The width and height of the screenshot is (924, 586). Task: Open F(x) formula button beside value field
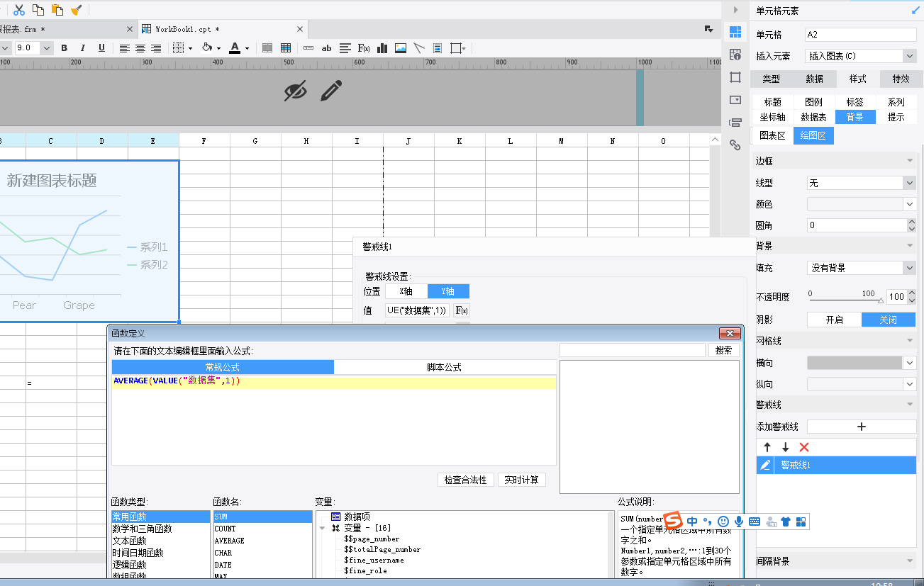461,310
